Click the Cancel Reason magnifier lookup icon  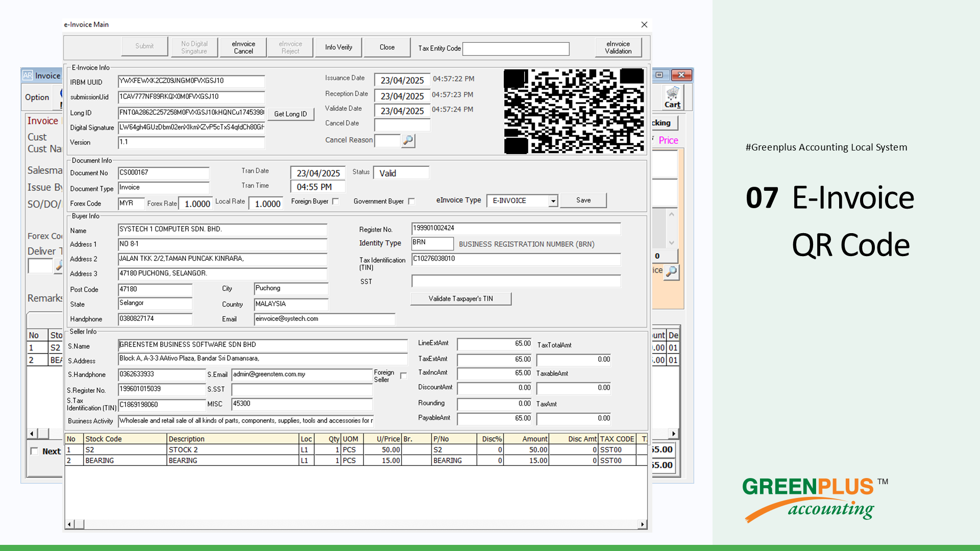(x=408, y=140)
